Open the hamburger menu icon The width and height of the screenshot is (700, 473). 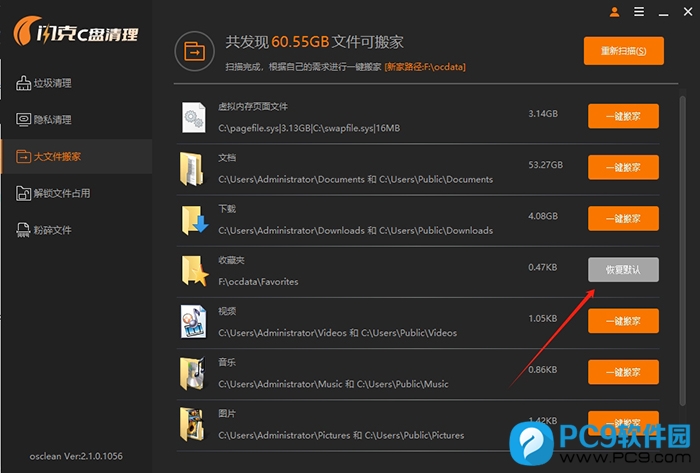pos(639,12)
